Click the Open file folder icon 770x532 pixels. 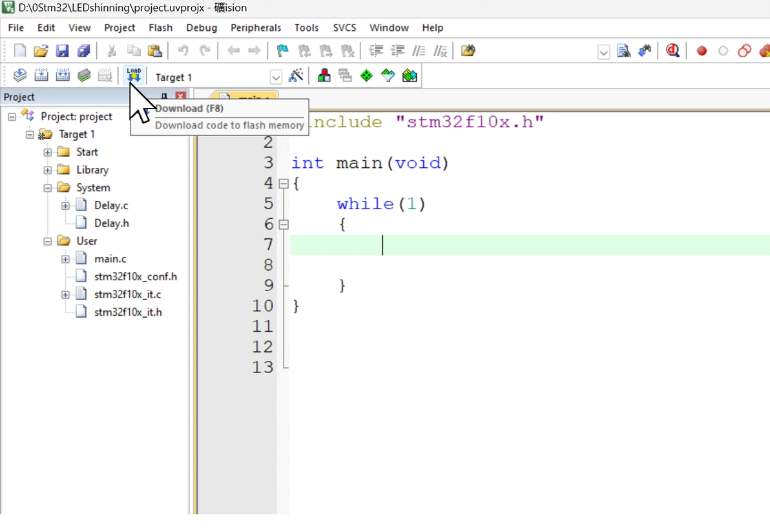41,50
